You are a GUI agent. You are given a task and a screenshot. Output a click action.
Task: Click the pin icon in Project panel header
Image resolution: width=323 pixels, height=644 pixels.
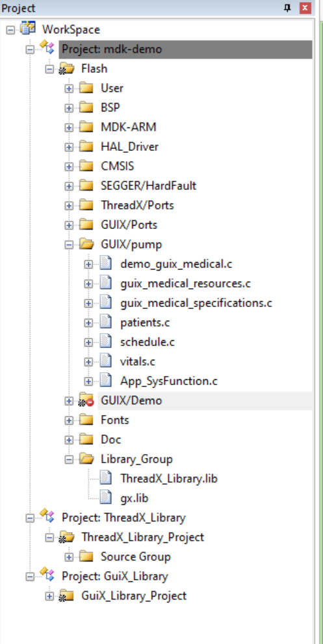[x=287, y=8]
